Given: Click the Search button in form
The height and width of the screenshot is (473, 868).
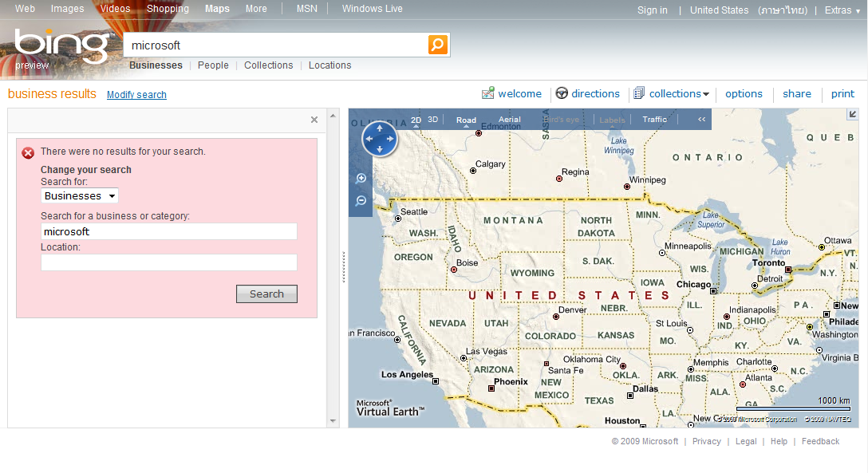Looking at the screenshot, I should pos(266,294).
